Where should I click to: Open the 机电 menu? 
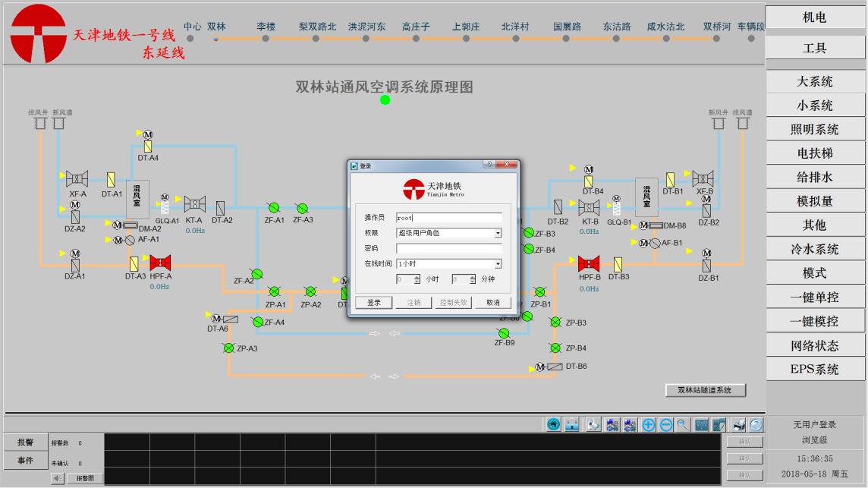(x=815, y=17)
